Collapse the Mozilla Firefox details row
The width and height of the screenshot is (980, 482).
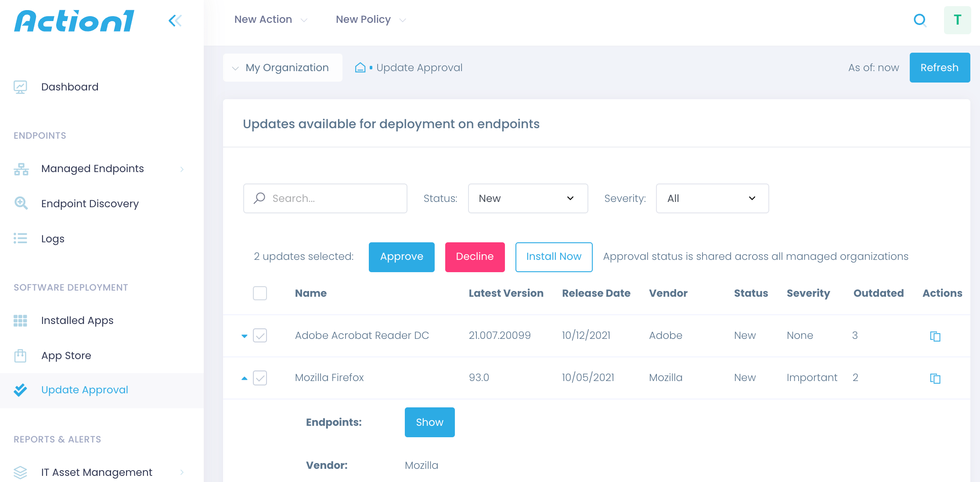(x=245, y=378)
